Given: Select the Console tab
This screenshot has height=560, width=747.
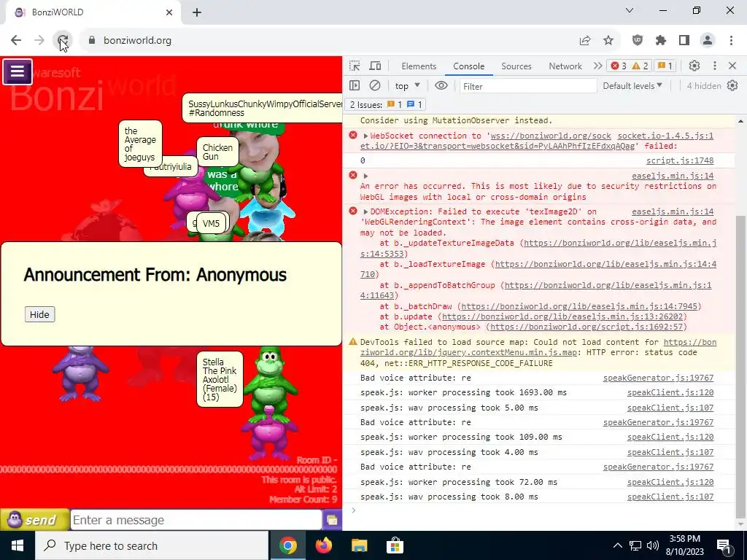Looking at the screenshot, I should pyautogui.click(x=469, y=66).
